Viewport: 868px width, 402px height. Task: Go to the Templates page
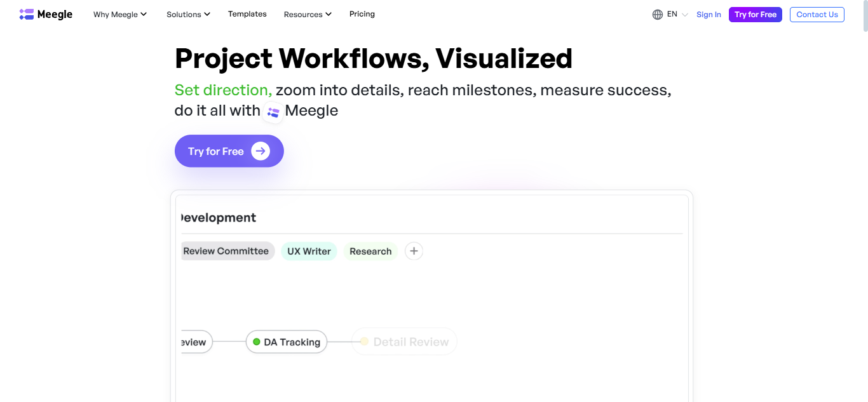(247, 14)
